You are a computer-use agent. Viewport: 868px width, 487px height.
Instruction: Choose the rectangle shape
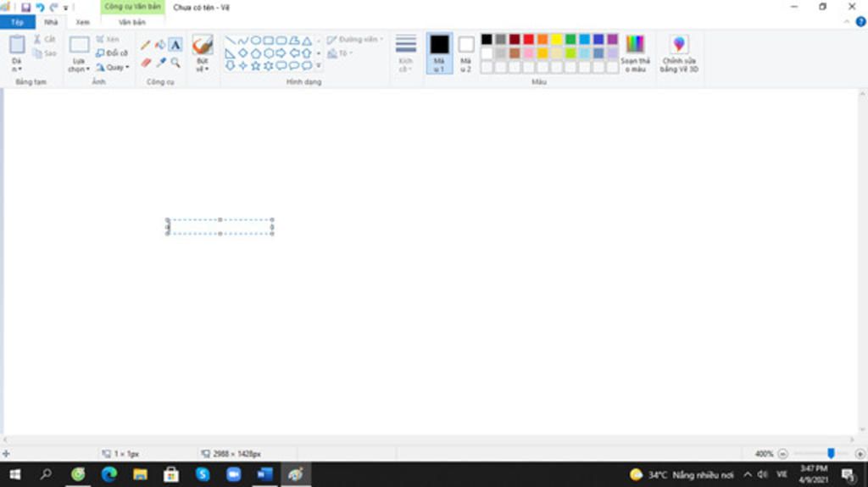pyautogui.click(x=269, y=41)
